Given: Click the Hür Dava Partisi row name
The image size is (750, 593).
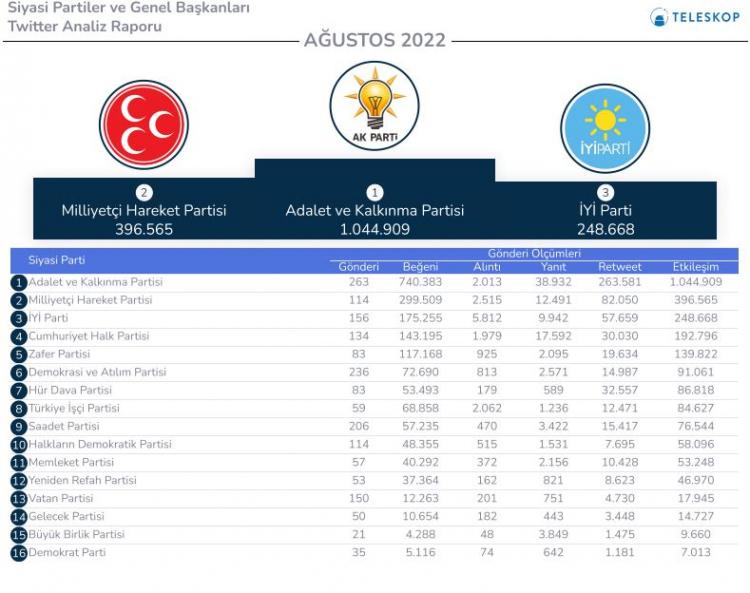Looking at the screenshot, I should click(70, 390).
